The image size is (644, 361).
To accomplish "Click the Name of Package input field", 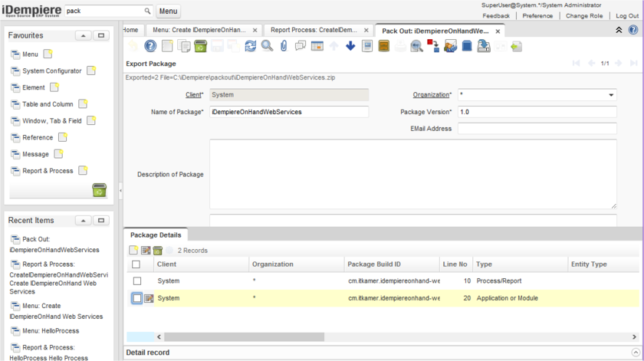I will [289, 112].
